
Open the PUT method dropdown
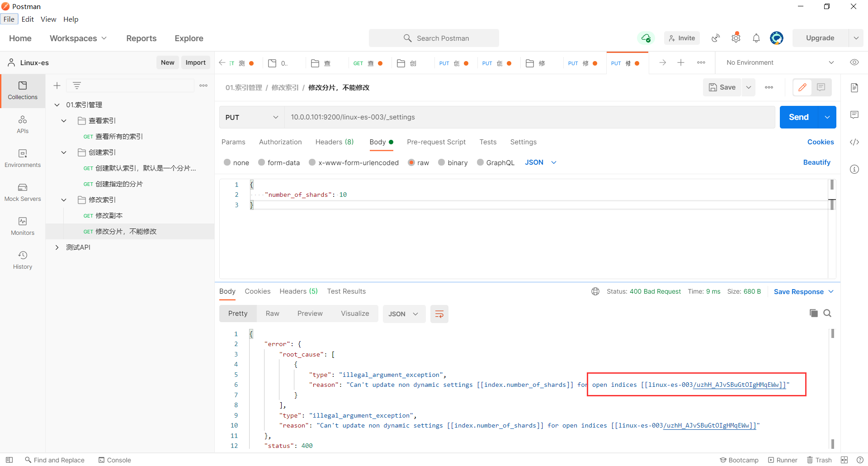tap(252, 117)
